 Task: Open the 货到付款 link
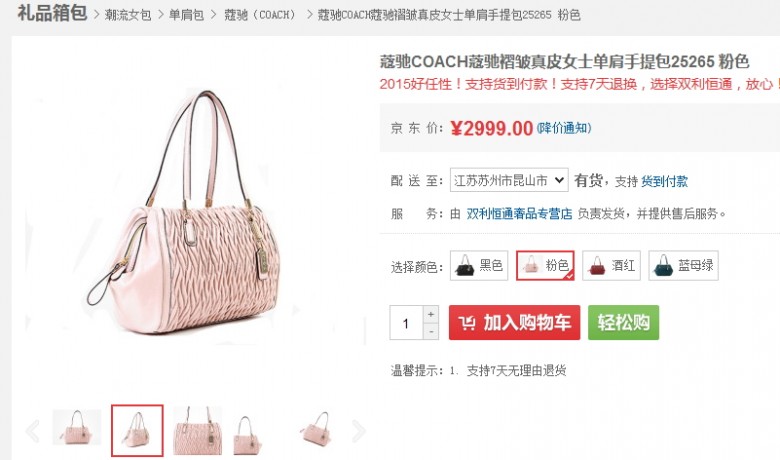coord(665,181)
